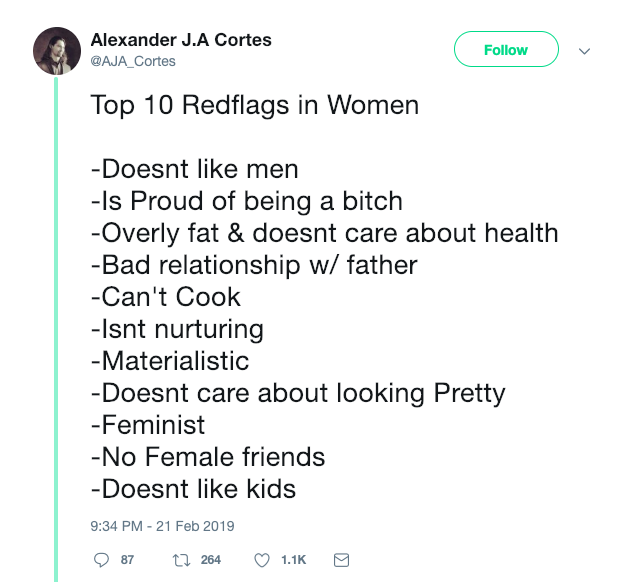Click the "-Doesnt like kids" line
The height and width of the screenshot is (582, 618).
193,489
